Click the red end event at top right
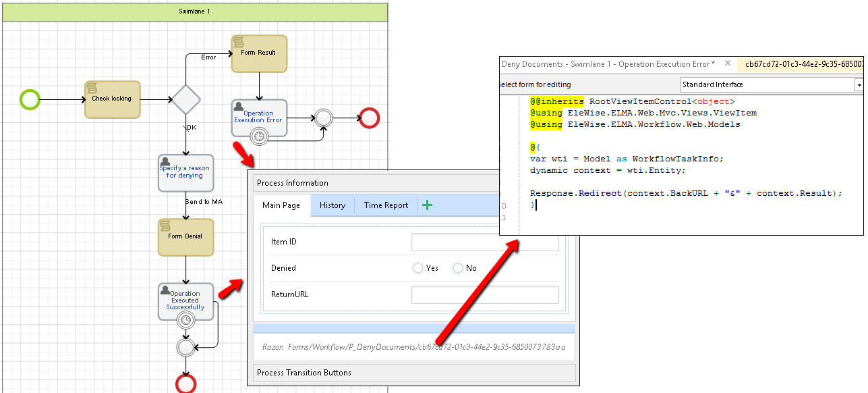This screenshot has height=393, width=868. click(369, 117)
